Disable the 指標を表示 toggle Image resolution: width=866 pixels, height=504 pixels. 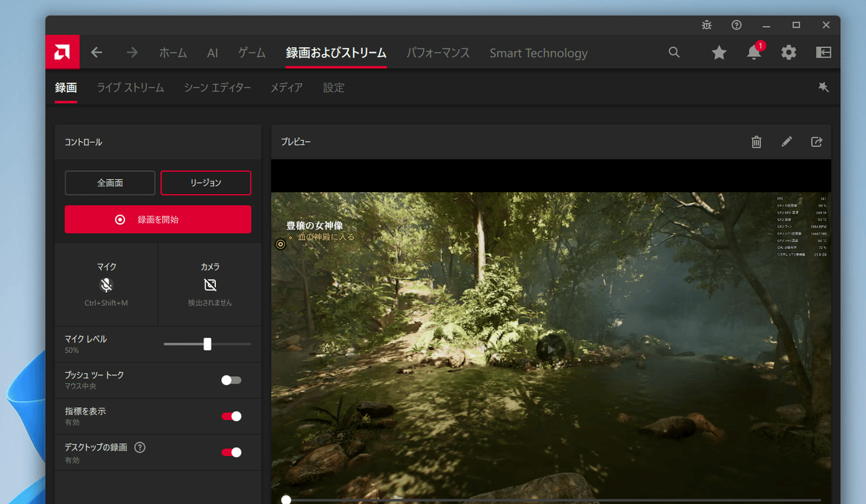coord(231,416)
